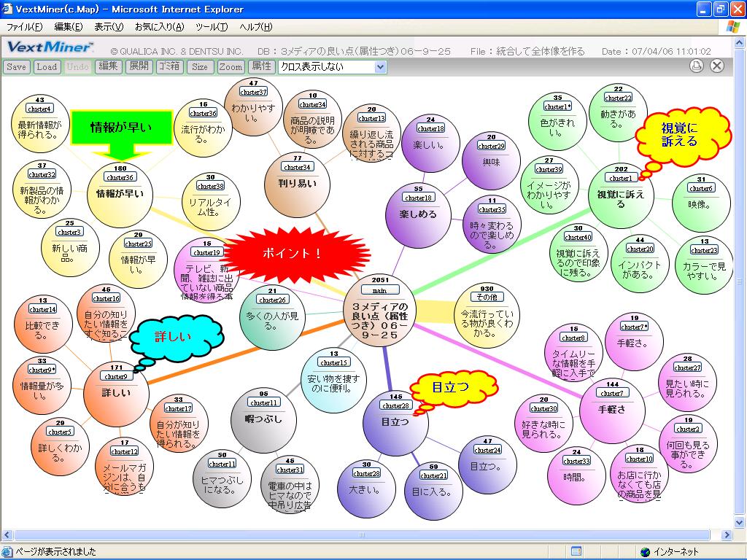Screen dimensions: 747x560
Task: Open the お気に入り(A) menu
Action: pos(159,27)
